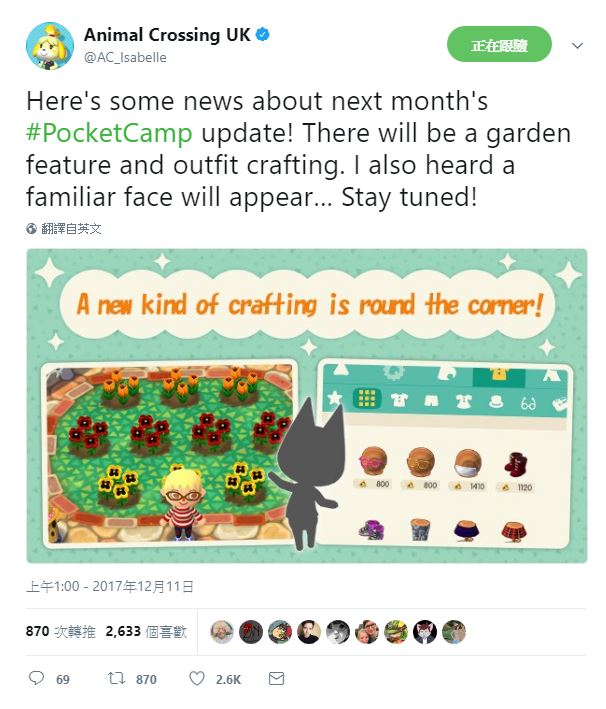Open Isabelle profile avatar
This screenshot has height=709, width=606.
click(x=50, y=46)
